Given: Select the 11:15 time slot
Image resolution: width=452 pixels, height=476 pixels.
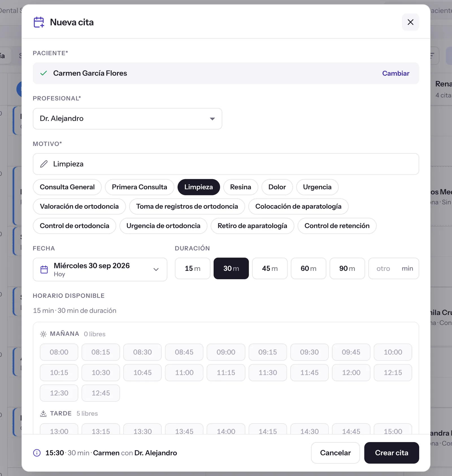Looking at the screenshot, I should [x=226, y=373].
